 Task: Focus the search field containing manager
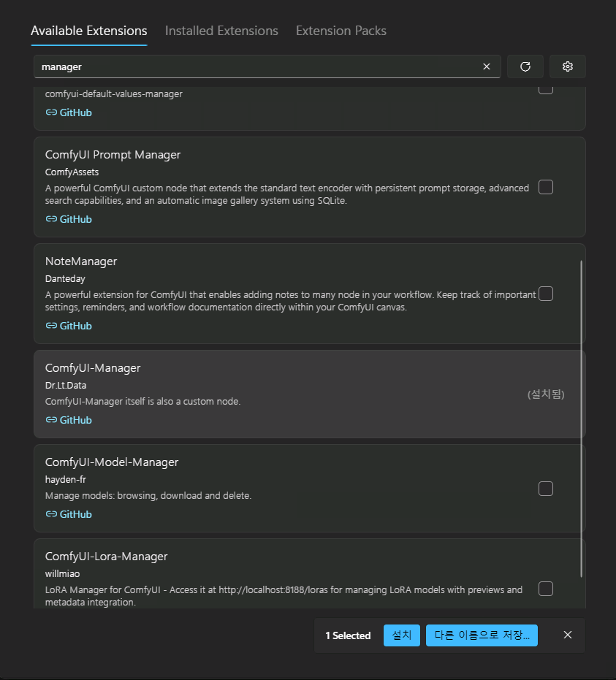point(256,66)
